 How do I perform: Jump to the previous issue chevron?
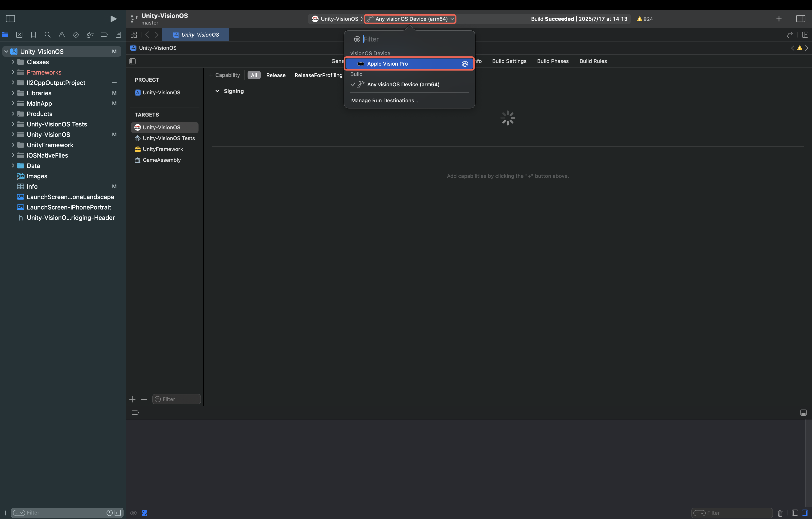792,48
